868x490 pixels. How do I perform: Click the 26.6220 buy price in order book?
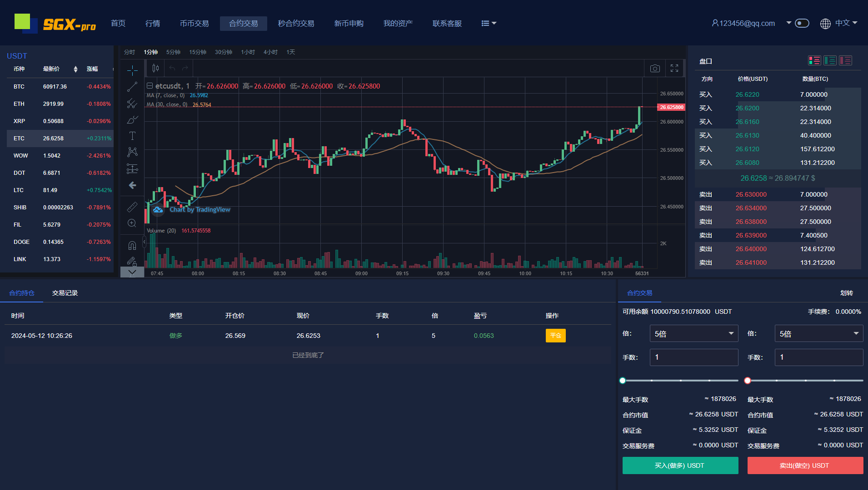(x=748, y=94)
